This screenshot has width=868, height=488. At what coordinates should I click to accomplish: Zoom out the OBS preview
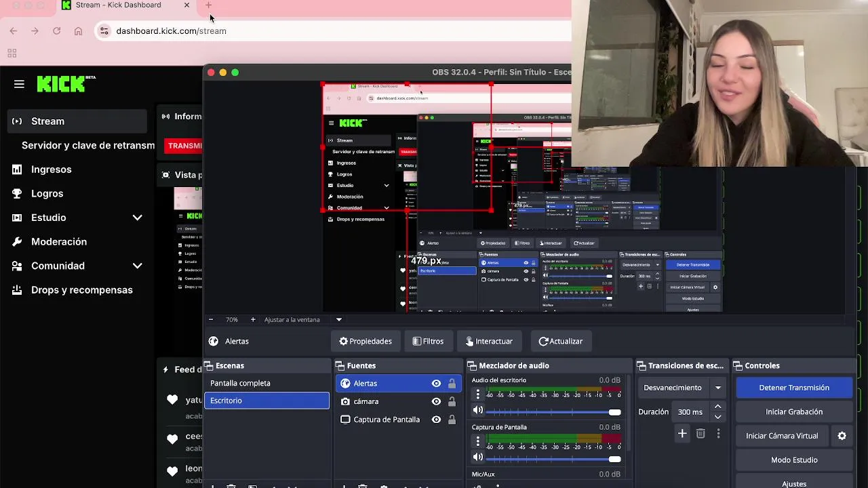click(x=211, y=319)
